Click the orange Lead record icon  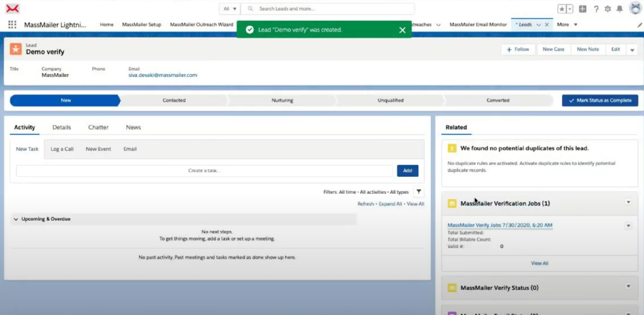point(15,49)
